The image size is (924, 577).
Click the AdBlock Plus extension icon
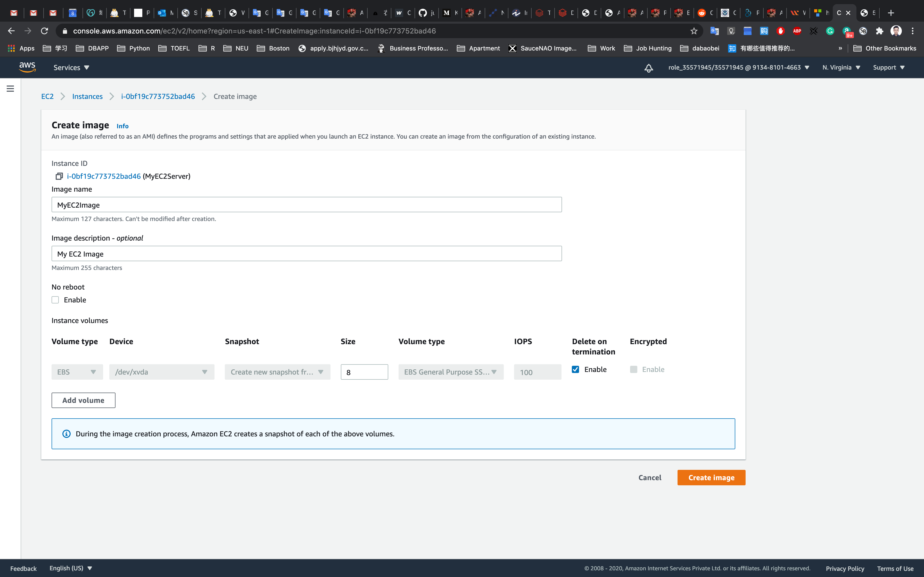click(x=797, y=31)
